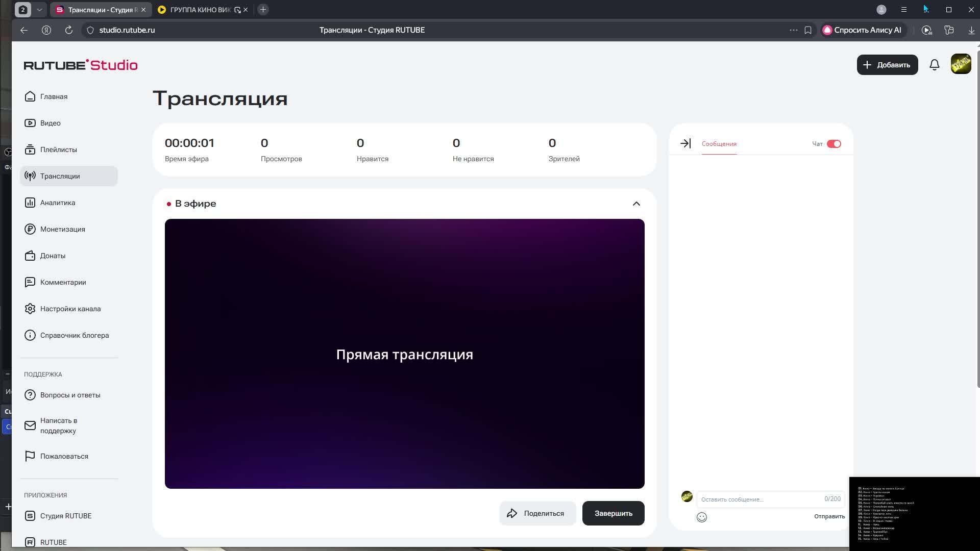Open Студия RUTUBE app icon
Viewport: 980px width, 551px height.
[30, 516]
